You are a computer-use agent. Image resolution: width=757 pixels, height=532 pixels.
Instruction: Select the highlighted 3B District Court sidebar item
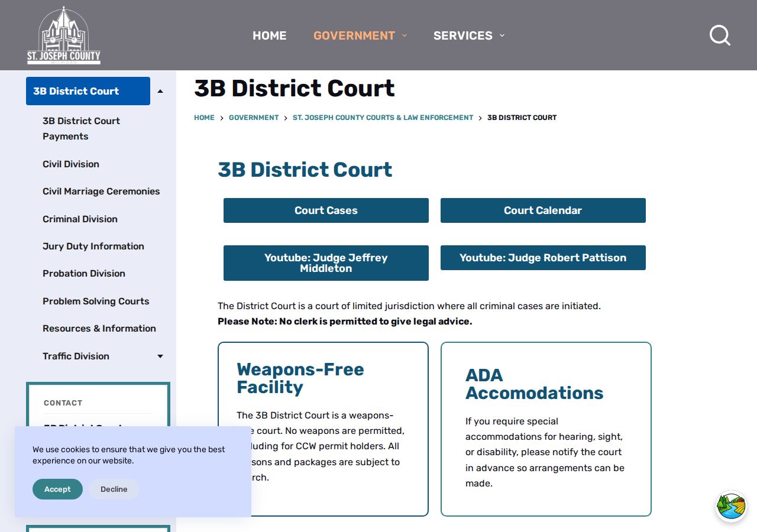(x=88, y=91)
